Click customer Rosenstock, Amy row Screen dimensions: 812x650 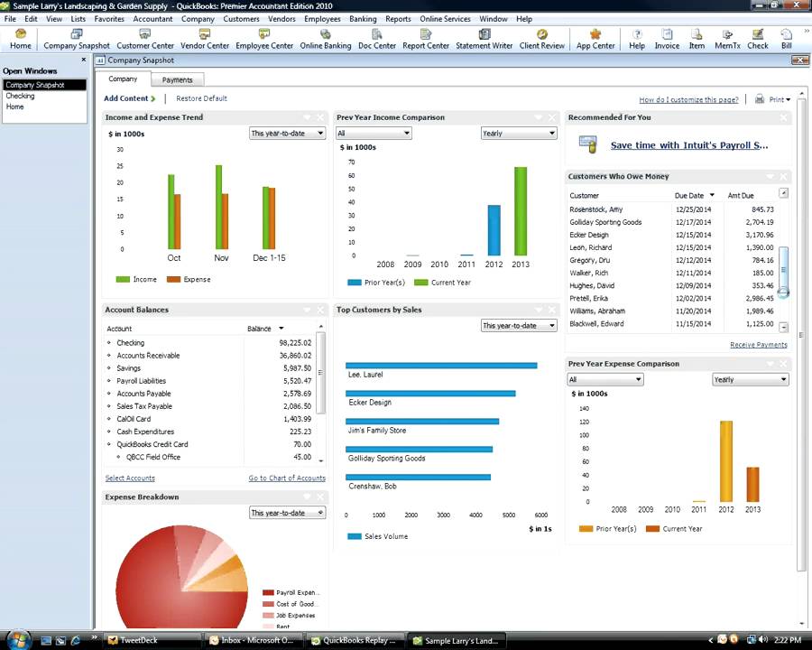tap(671, 209)
